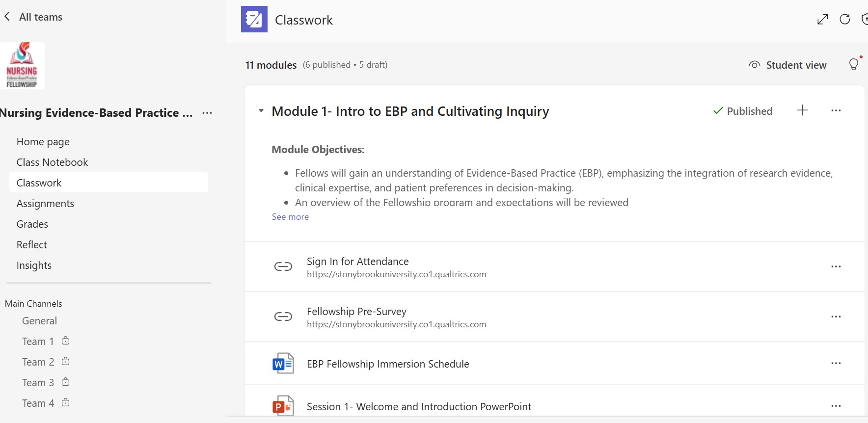Expand Classwork to full screen
The image size is (868, 423).
coord(823,19)
